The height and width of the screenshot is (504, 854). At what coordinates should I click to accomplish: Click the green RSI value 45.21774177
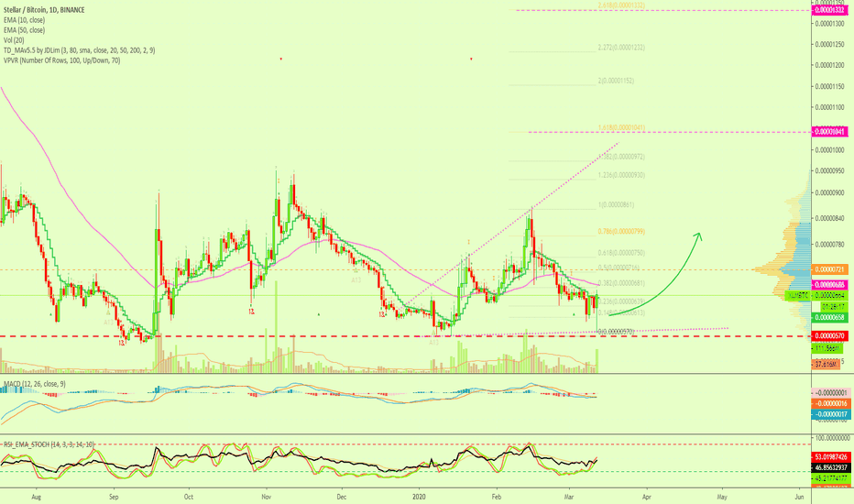tap(831, 478)
